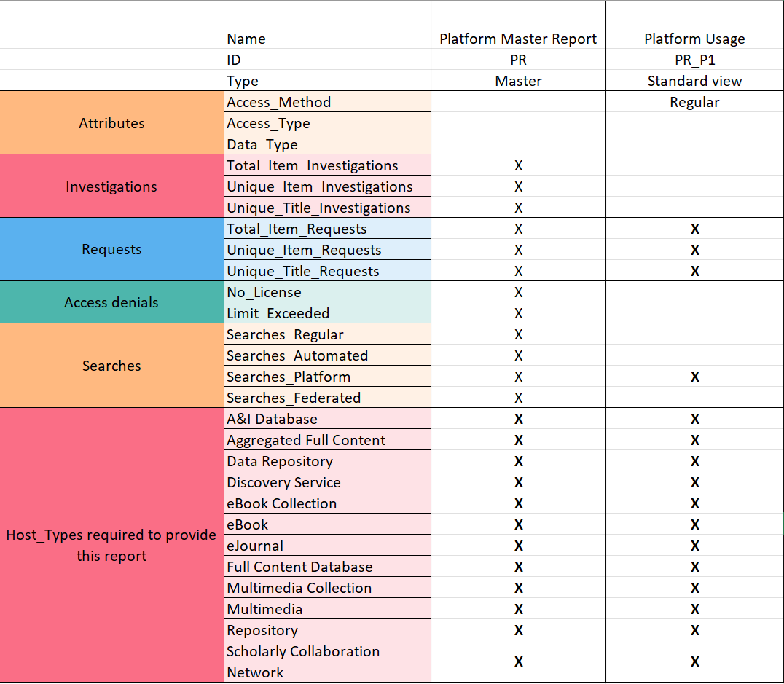Click the Platform Usage X for Unique_Title_Requests

tap(694, 271)
